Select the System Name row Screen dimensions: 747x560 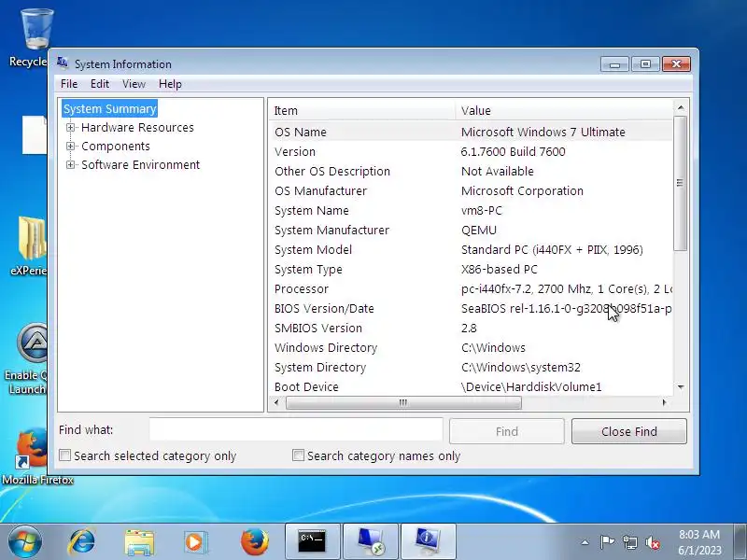[471, 211]
